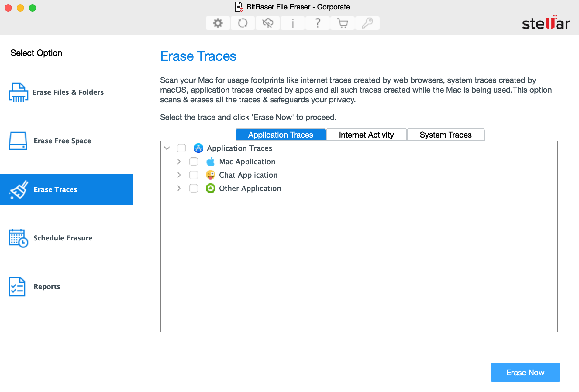Image resolution: width=579 pixels, height=392 pixels.
Task: Expand the Mac Application node
Action: point(179,162)
